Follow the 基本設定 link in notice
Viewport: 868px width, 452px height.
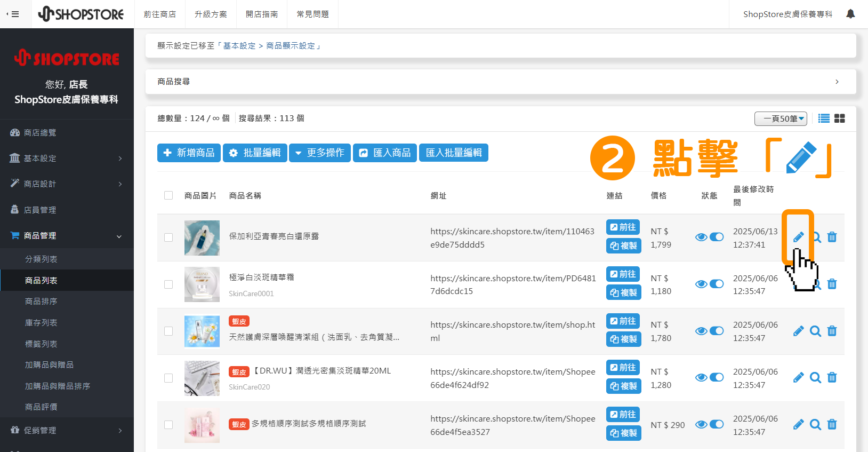pyautogui.click(x=239, y=46)
